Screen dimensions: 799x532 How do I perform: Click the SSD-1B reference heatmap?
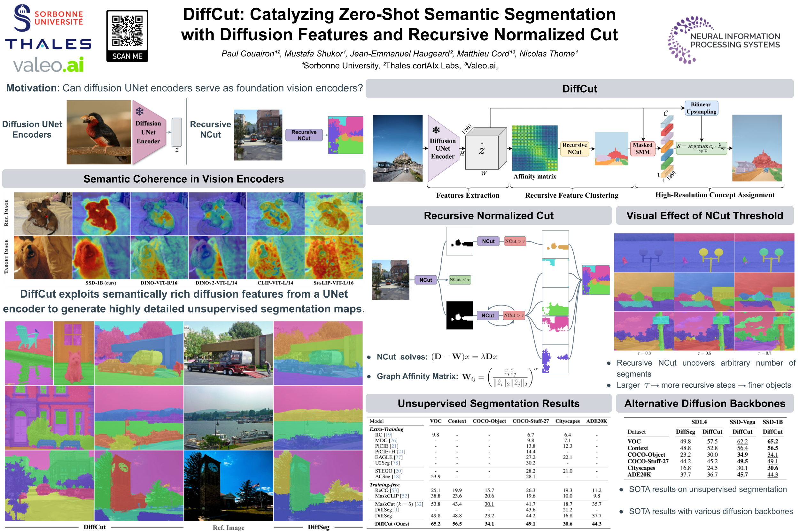(101, 214)
